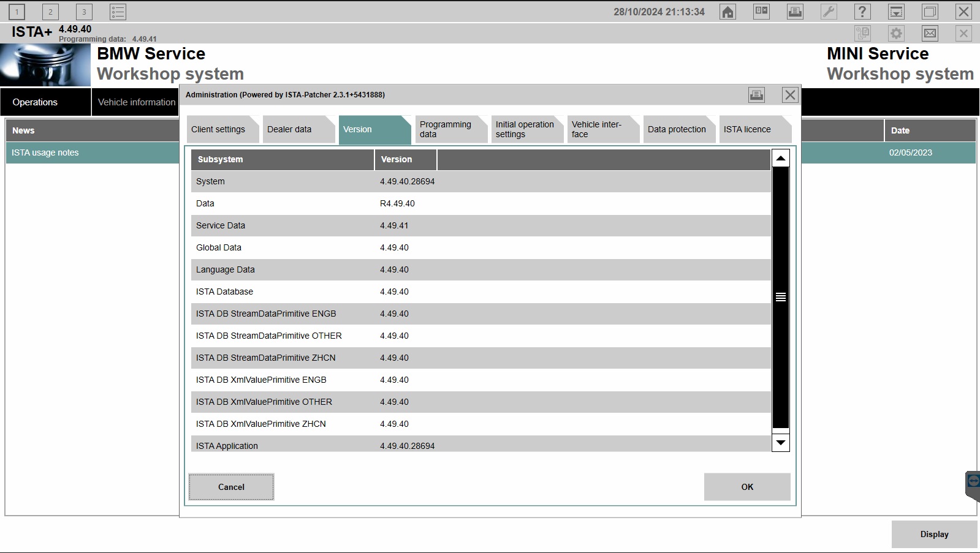Click the Subsystem column header

(283, 159)
